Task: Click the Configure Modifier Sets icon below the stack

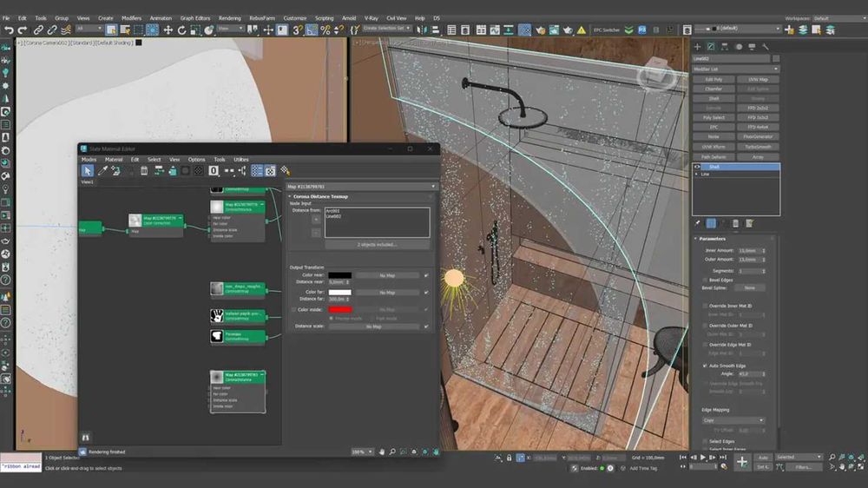Action: (749, 223)
